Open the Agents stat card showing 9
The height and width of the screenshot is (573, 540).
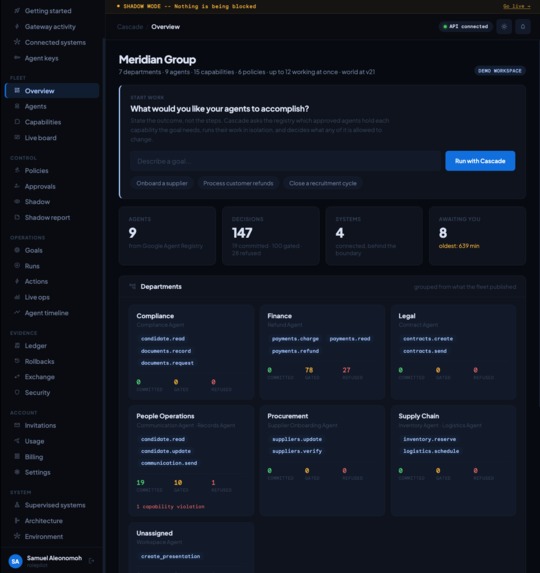(x=167, y=236)
